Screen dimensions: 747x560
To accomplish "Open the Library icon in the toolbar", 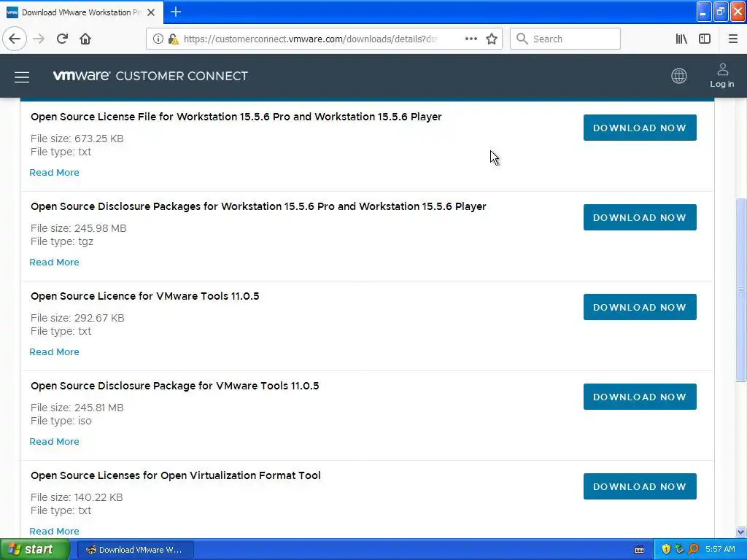I will tap(681, 39).
